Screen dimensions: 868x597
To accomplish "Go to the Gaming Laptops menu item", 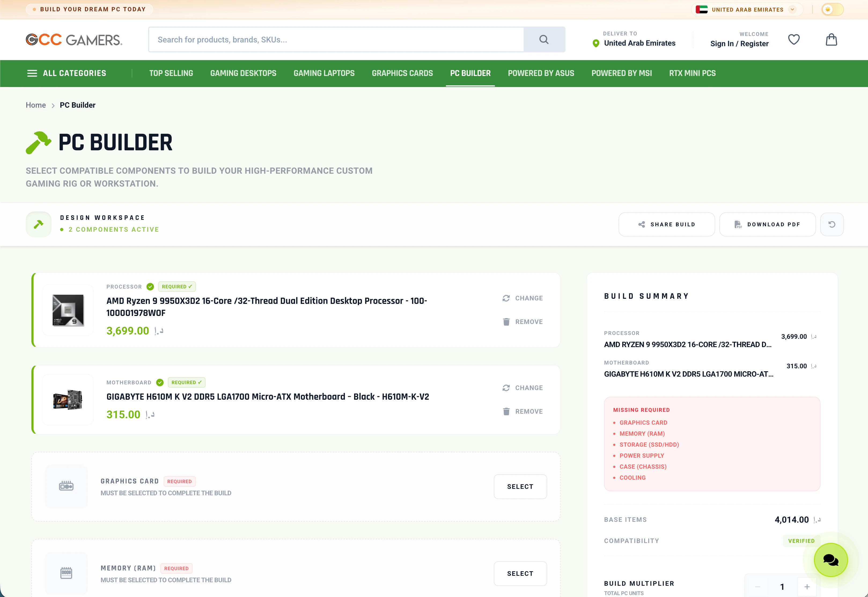I will click(324, 73).
